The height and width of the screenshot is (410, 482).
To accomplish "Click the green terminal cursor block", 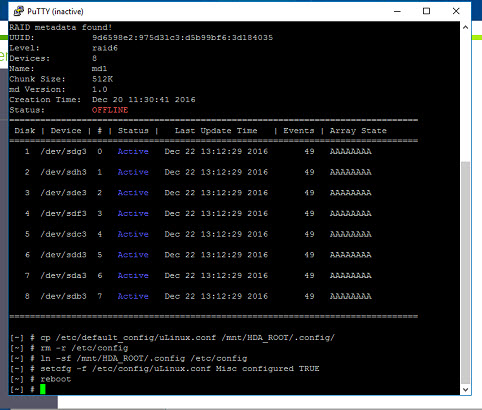I will [x=43, y=389].
